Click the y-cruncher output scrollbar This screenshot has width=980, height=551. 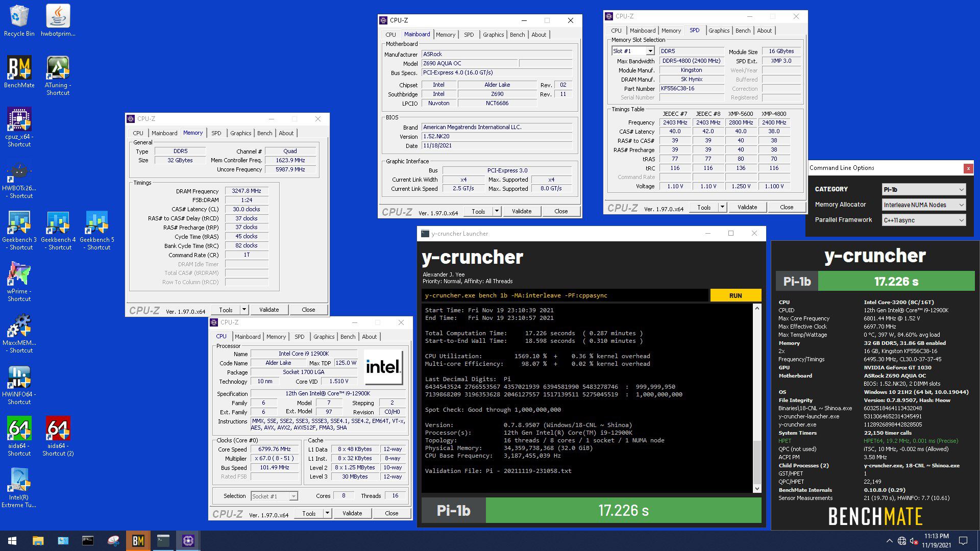coord(757,398)
